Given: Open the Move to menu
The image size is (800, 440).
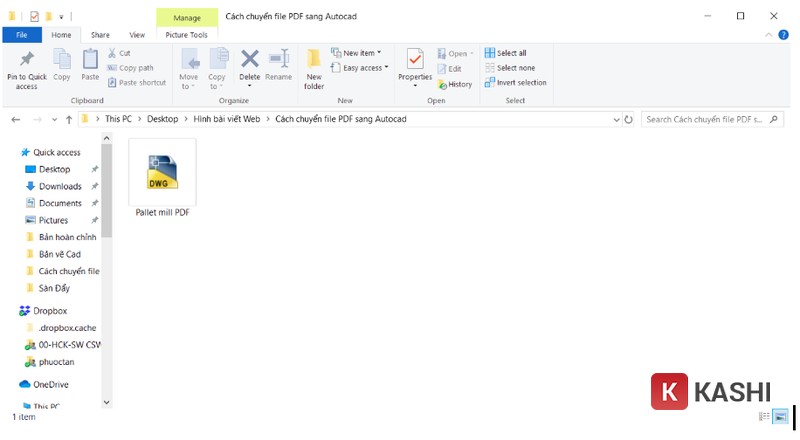Looking at the screenshot, I should pyautogui.click(x=189, y=69).
